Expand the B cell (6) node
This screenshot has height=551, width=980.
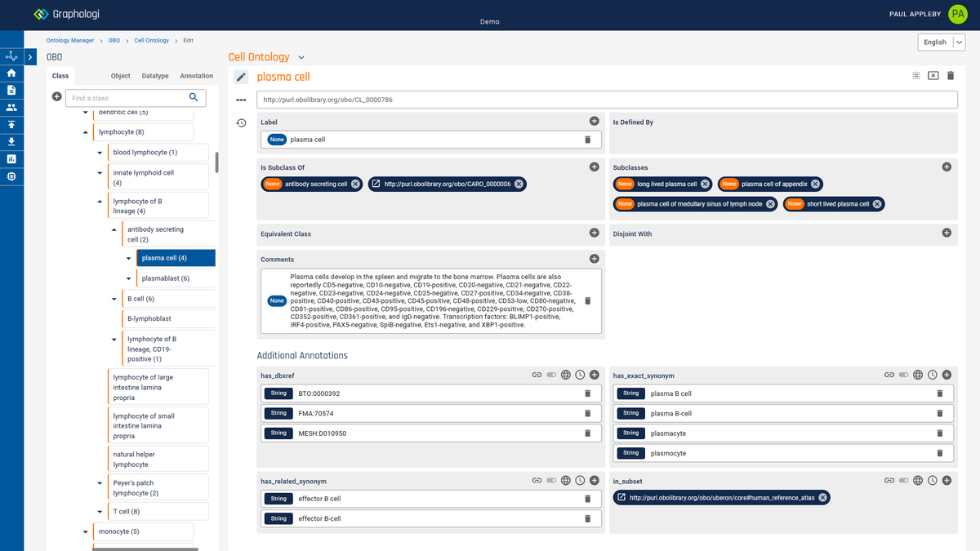tap(114, 299)
